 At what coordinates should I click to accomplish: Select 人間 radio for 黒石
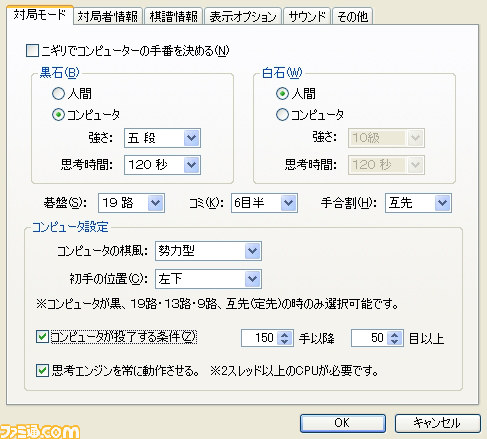point(58,94)
